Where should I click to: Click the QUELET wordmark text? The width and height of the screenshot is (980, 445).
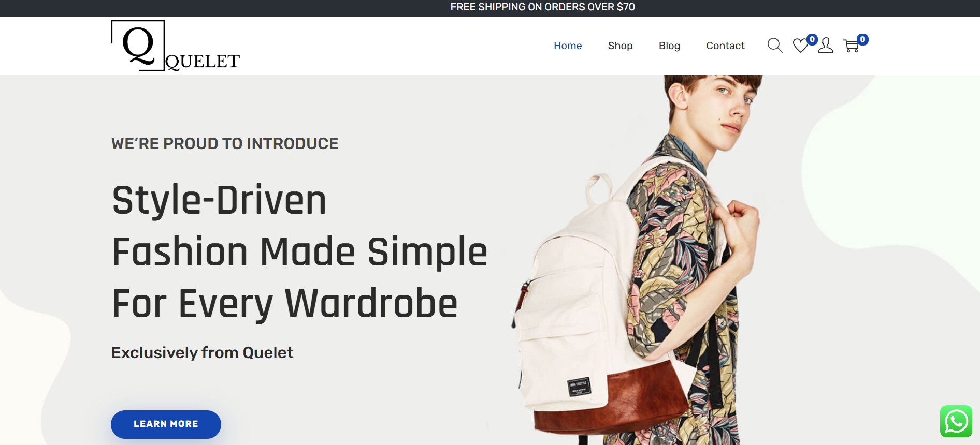203,62
